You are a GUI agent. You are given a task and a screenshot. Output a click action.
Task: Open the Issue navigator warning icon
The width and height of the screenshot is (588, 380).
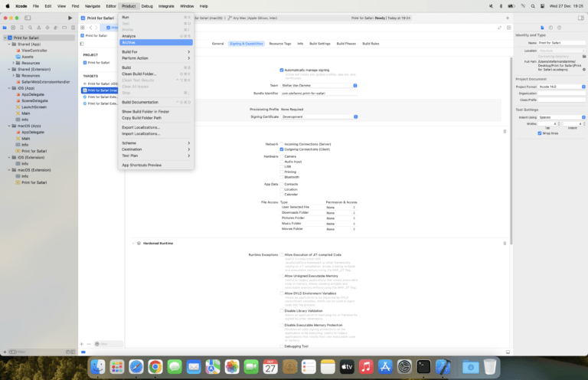pyautogui.click(x=38, y=28)
